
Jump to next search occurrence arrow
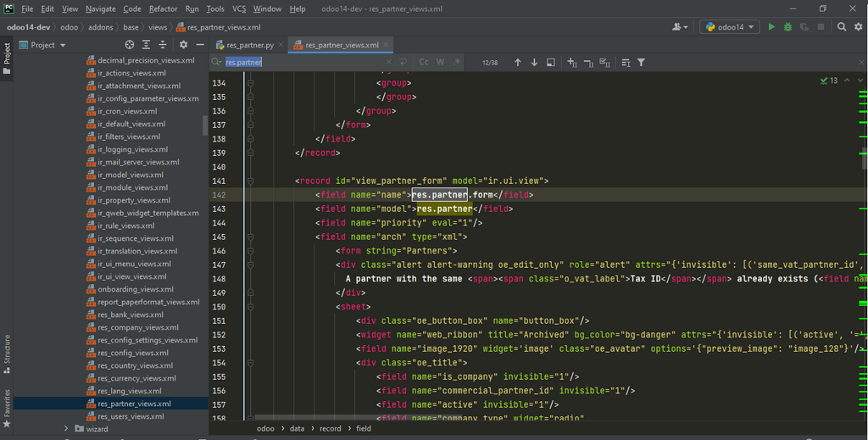pos(534,63)
